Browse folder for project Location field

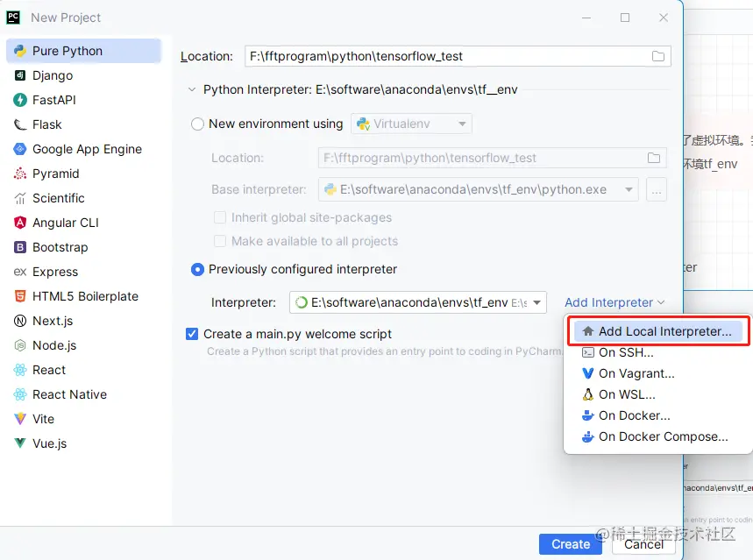point(658,56)
